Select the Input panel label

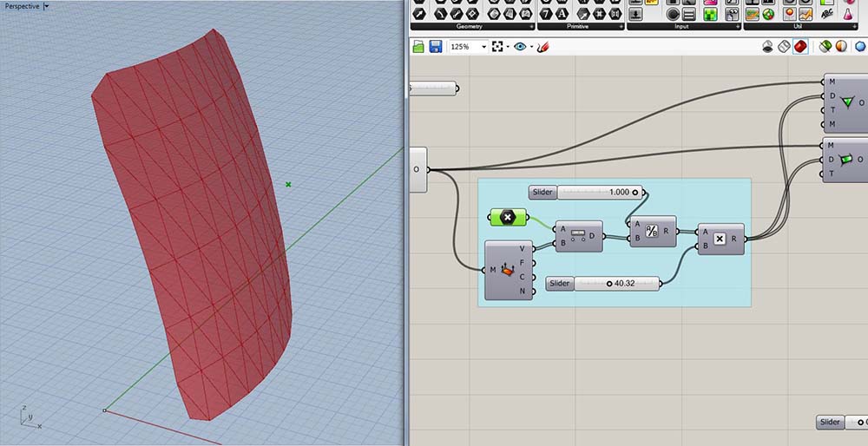pyautogui.click(x=681, y=27)
